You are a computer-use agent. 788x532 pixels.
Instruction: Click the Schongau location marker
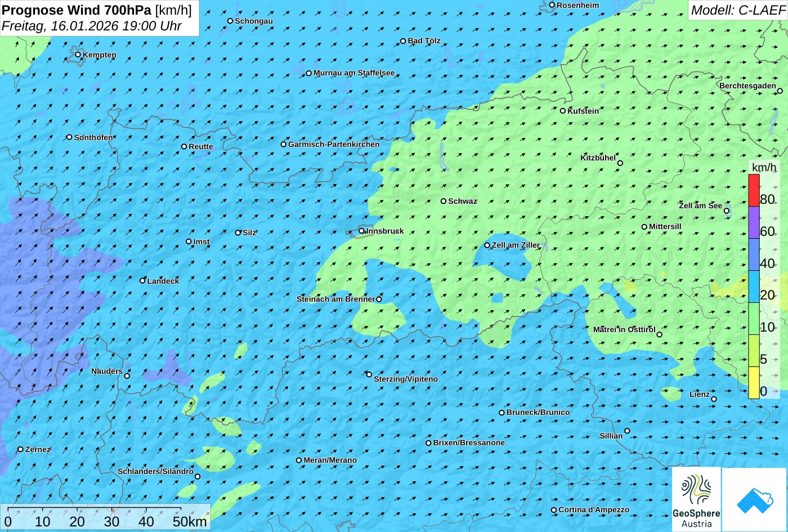(x=230, y=21)
